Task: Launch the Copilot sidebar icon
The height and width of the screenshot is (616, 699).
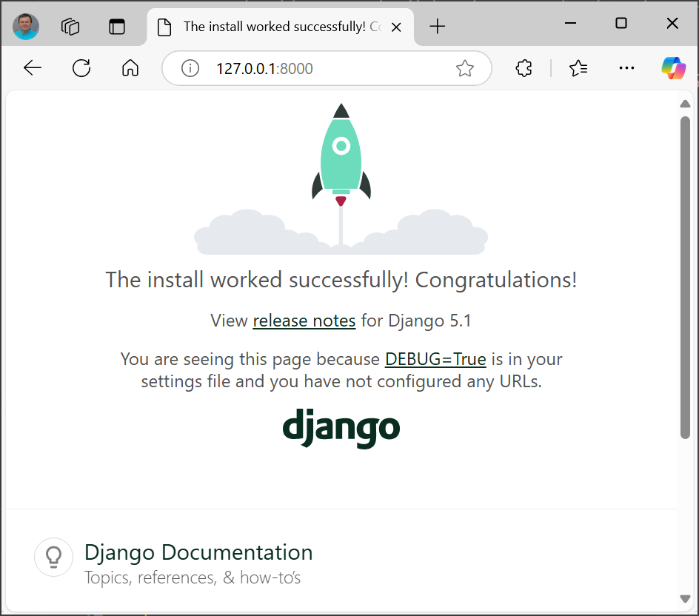Action: click(673, 69)
